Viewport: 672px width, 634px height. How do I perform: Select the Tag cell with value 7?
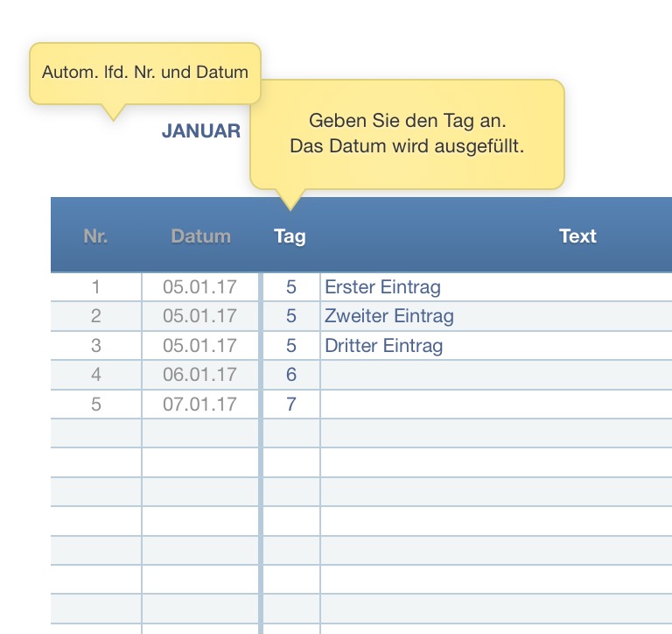coord(291,405)
